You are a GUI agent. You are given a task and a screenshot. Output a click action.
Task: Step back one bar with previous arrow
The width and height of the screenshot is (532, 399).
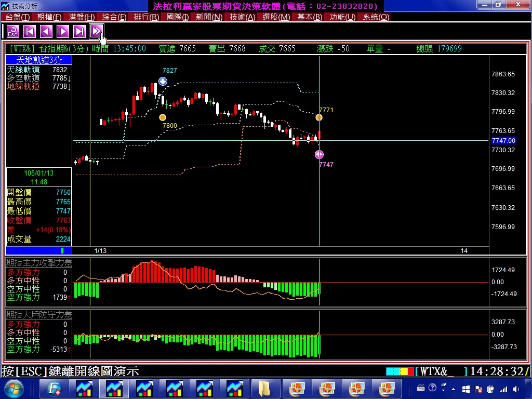[46, 32]
